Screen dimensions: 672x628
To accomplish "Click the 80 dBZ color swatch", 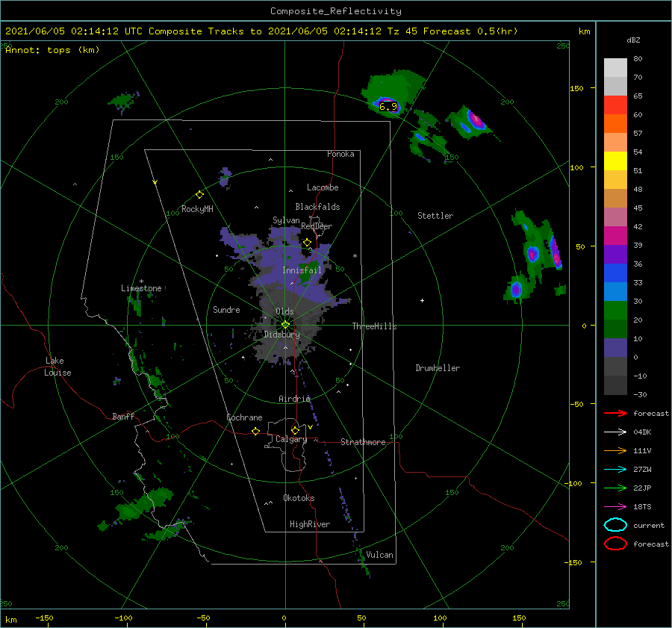I will coord(615,67).
